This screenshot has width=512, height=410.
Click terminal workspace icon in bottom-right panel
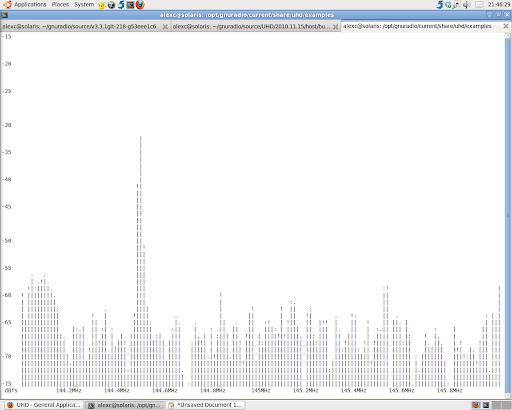pyautogui.click(x=486, y=405)
